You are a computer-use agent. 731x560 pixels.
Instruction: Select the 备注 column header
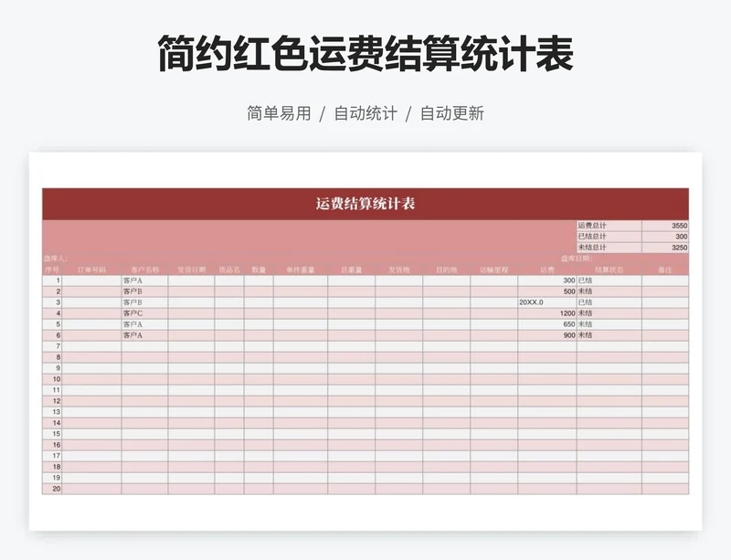[665, 269]
